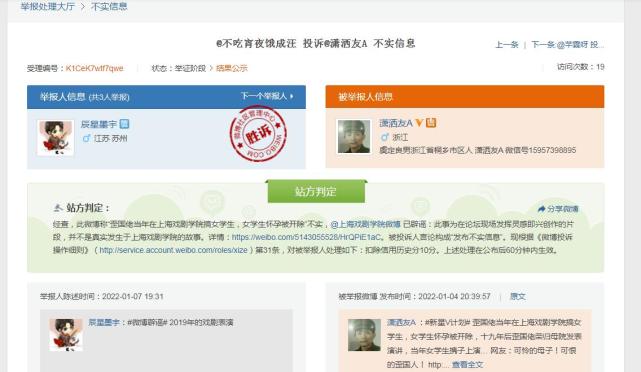
Task: Open mention @上海戏剧学院微博
Action: (x=365, y=224)
